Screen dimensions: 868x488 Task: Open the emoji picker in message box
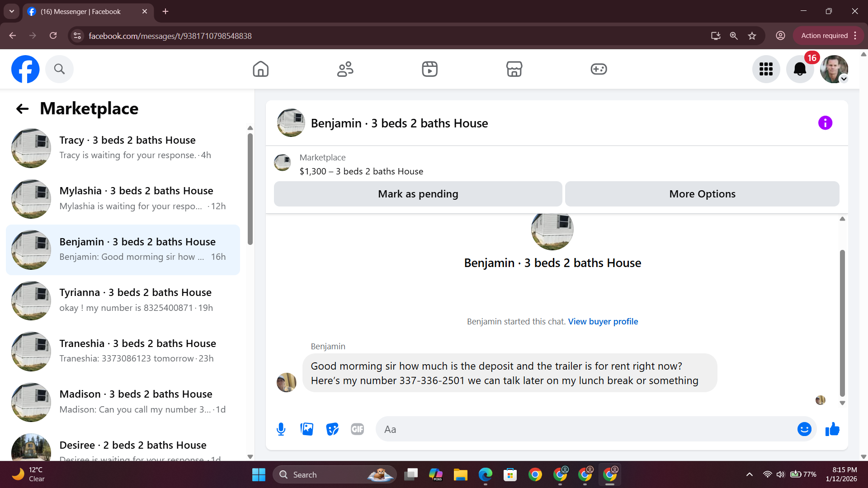click(x=804, y=429)
